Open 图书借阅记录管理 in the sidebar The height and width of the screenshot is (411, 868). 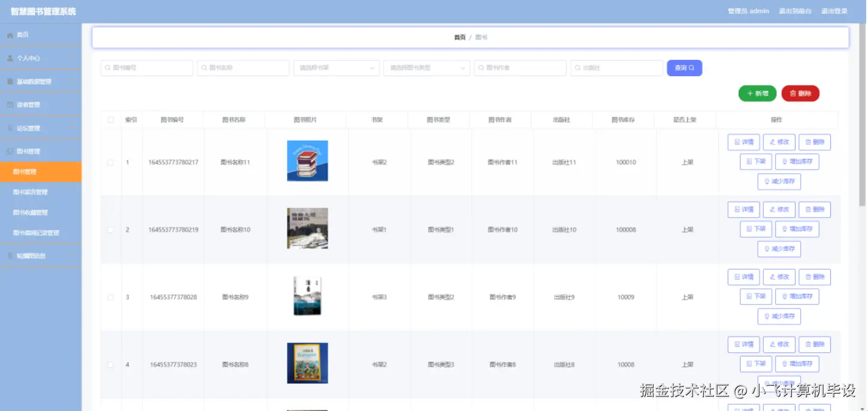point(41,233)
